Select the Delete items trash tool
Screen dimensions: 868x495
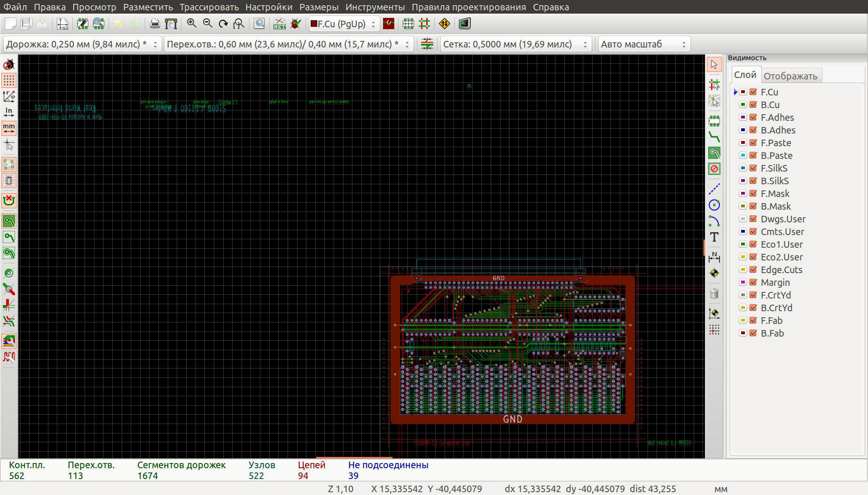714,294
